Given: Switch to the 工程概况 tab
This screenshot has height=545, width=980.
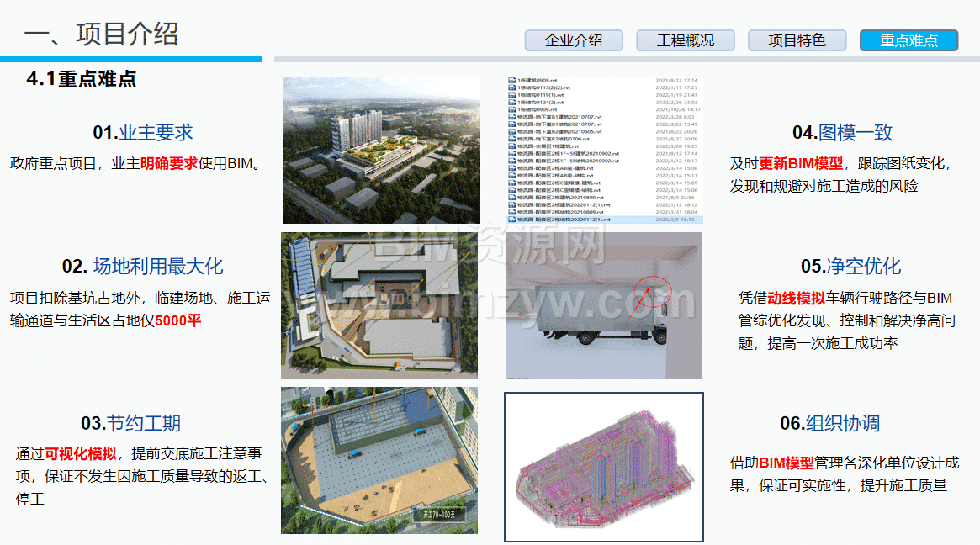Looking at the screenshot, I should click(685, 40).
